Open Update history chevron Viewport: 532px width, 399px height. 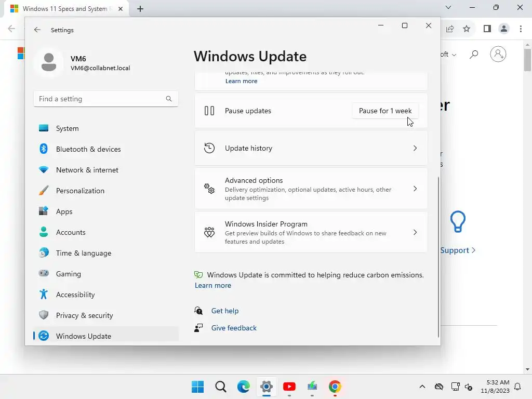click(x=415, y=148)
